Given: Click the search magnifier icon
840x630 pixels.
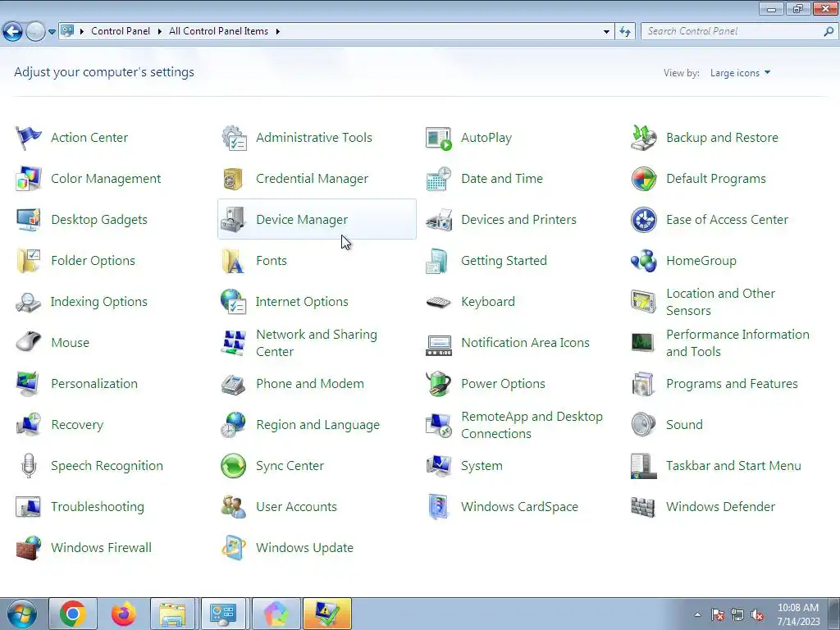Looking at the screenshot, I should pos(829,31).
